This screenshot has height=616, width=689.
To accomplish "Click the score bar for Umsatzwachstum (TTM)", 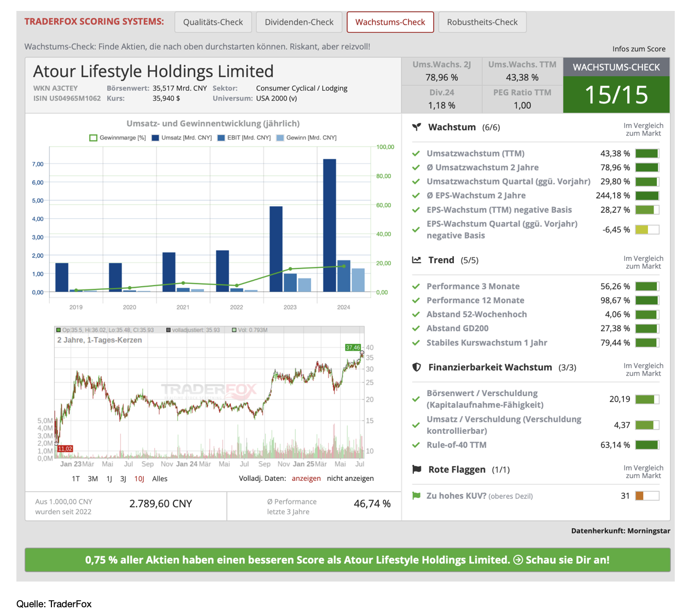I will [x=647, y=154].
